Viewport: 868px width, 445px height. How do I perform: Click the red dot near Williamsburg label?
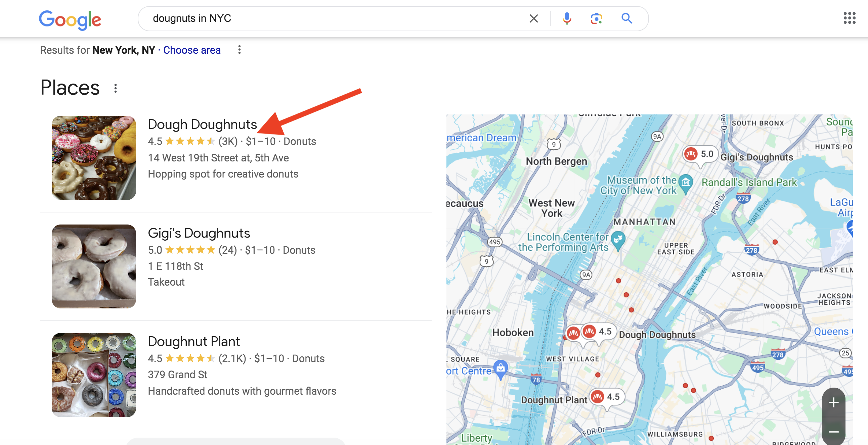[711, 438]
